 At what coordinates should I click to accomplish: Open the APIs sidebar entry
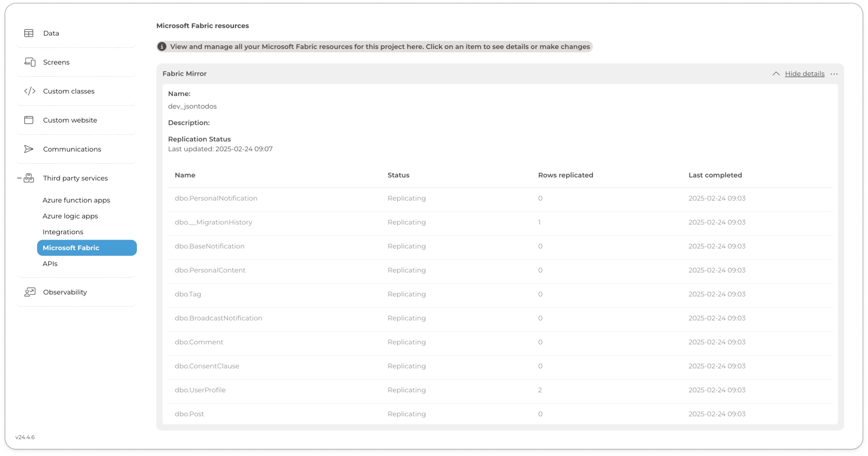coord(50,264)
